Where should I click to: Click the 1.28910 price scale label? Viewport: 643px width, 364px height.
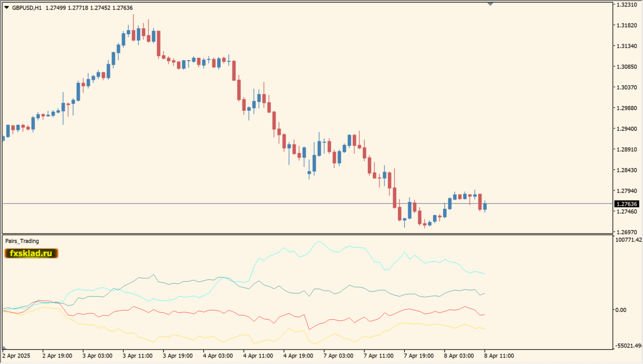[626, 150]
